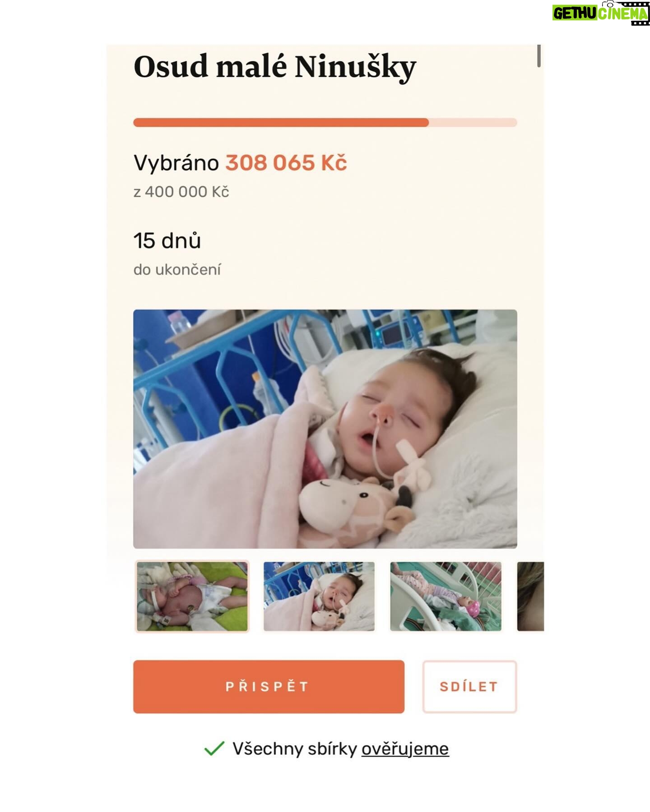Click the goal text z 400 000 Kč
Viewport: 650px width, 812px height.
(181, 192)
